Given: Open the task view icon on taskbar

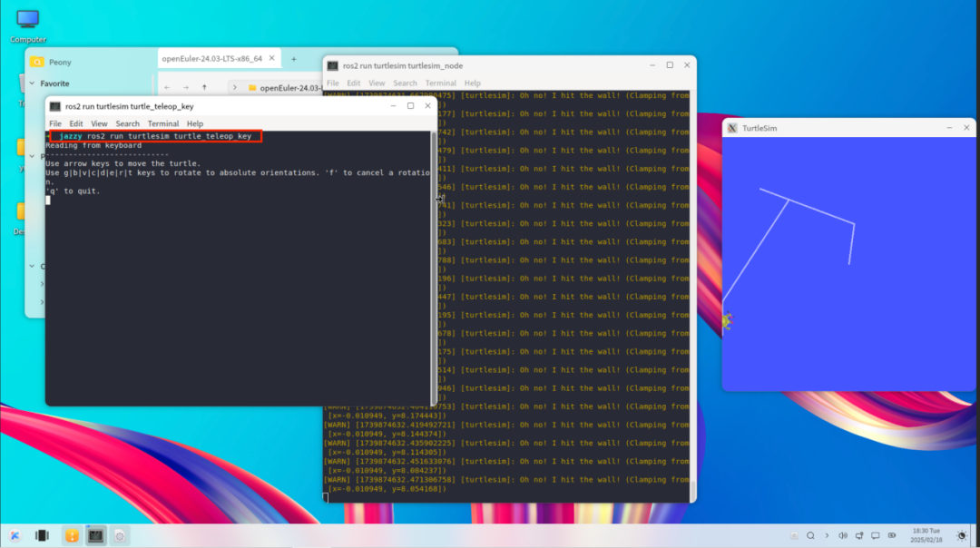Looking at the screenshot, I should [42, 535].
